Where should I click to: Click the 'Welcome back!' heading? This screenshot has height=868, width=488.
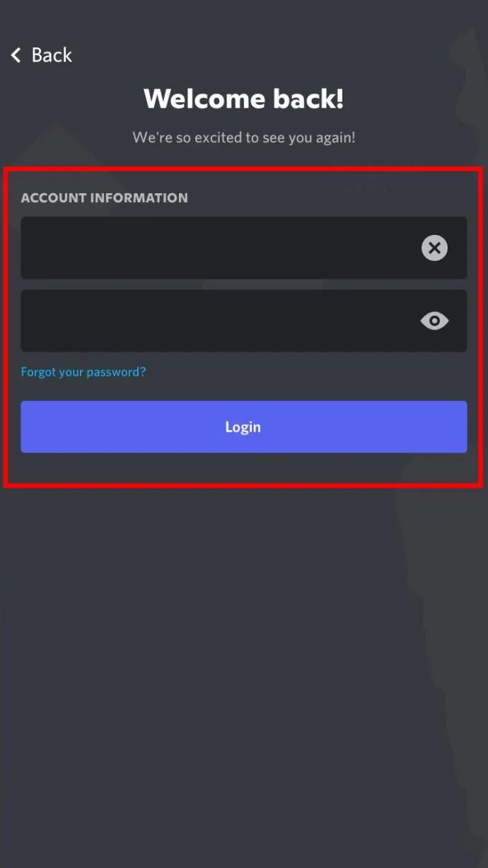click(x=243, y=98)
